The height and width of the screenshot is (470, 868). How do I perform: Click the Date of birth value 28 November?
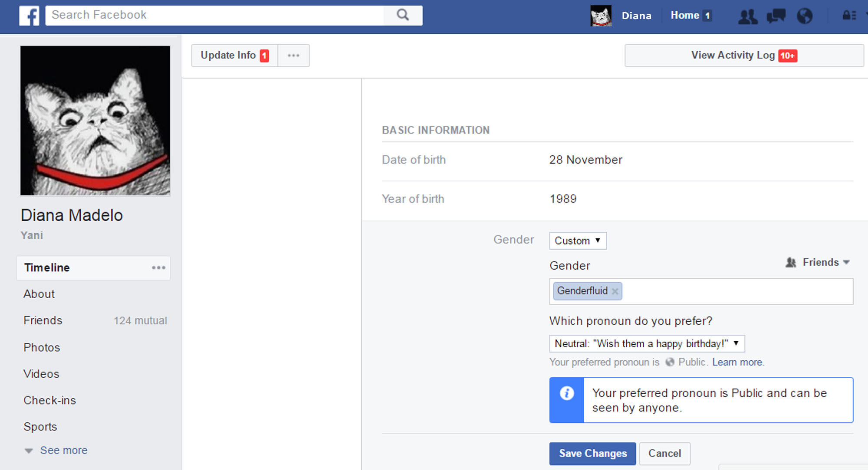click(x=585, y=160)
